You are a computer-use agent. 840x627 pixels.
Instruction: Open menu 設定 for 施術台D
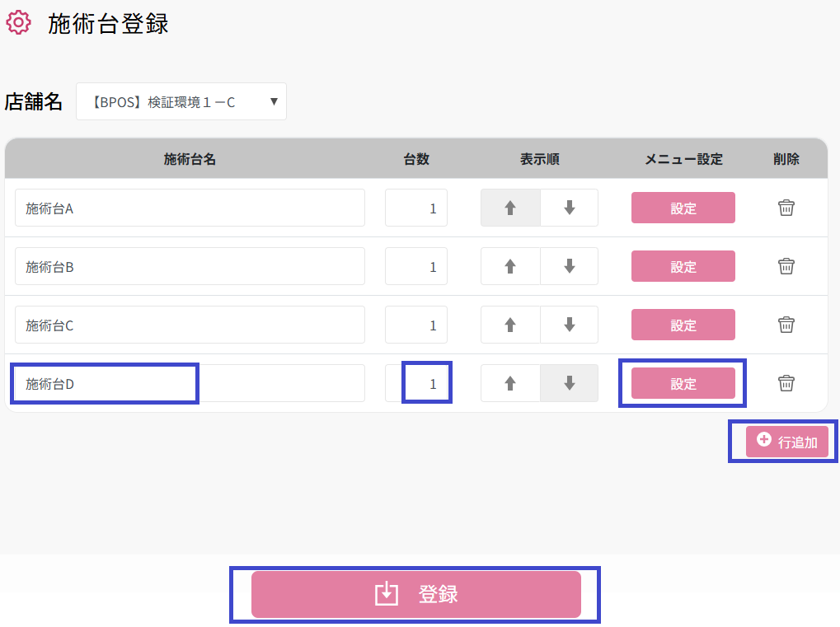[683, 383]
